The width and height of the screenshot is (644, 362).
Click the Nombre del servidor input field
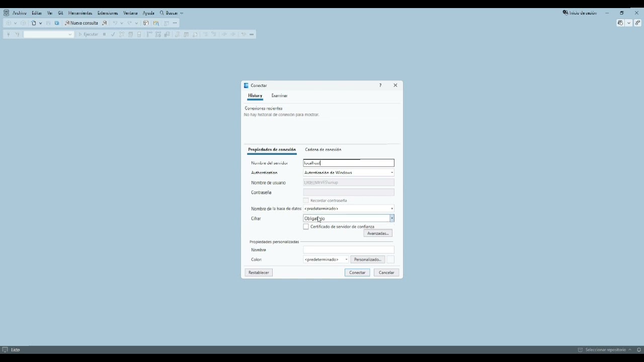click(349, 163)
